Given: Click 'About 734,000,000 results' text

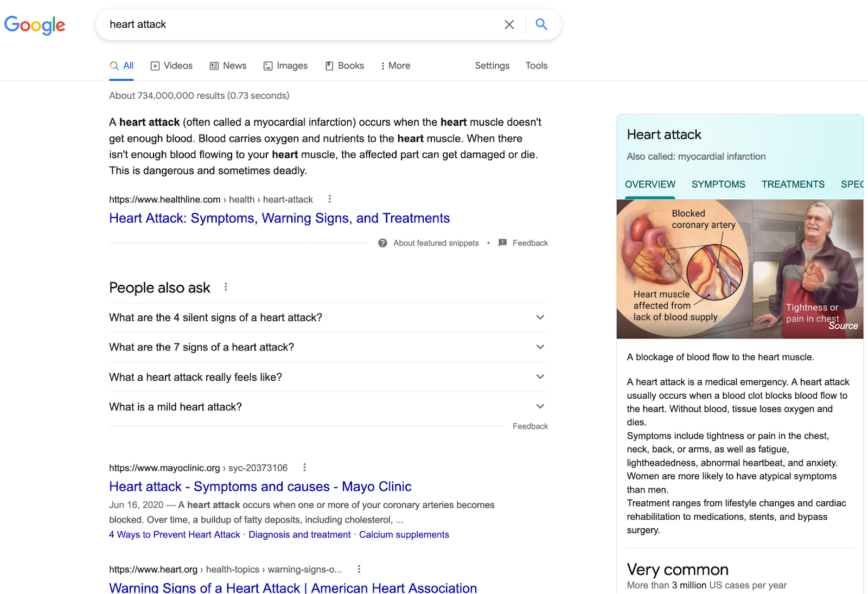Looking at the screenshot, I should [x=199, y=95].
